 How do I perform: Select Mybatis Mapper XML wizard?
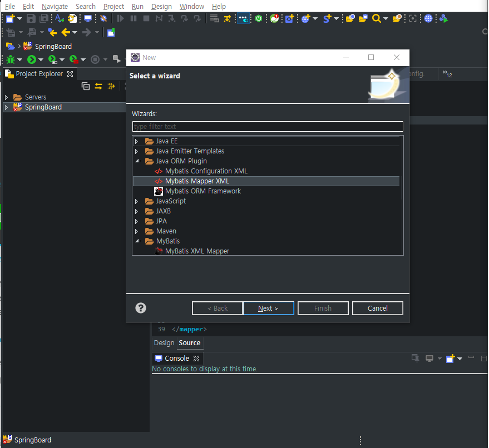coord(266,181)
